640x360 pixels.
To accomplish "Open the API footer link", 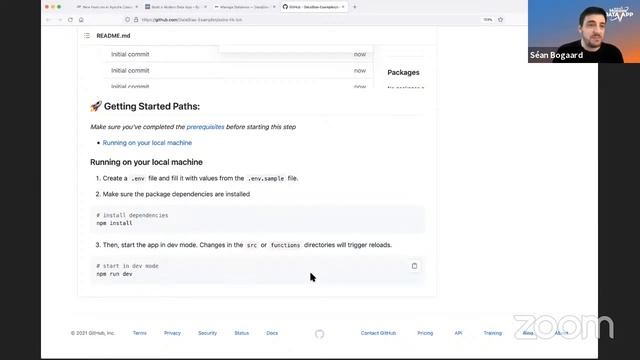I will pyautogui.click(x=458, y=333).
